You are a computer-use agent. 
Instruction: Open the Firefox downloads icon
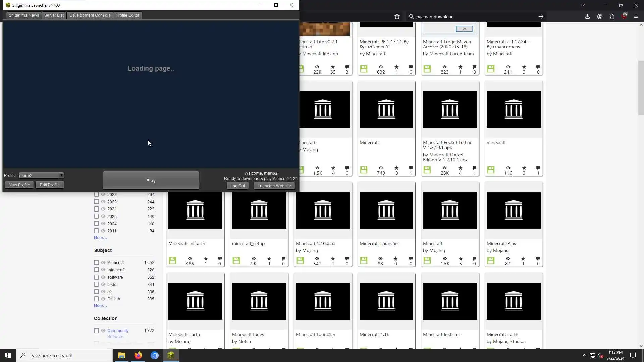587,17
